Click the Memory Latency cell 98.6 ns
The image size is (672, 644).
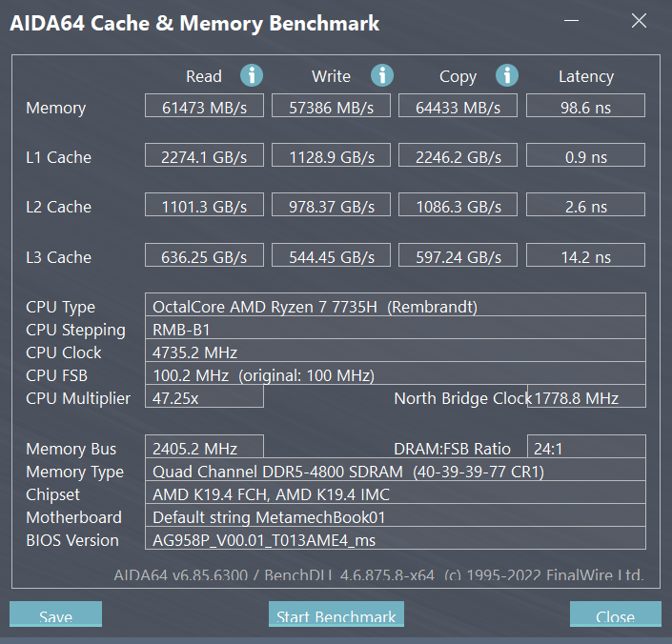pos(585,108)
